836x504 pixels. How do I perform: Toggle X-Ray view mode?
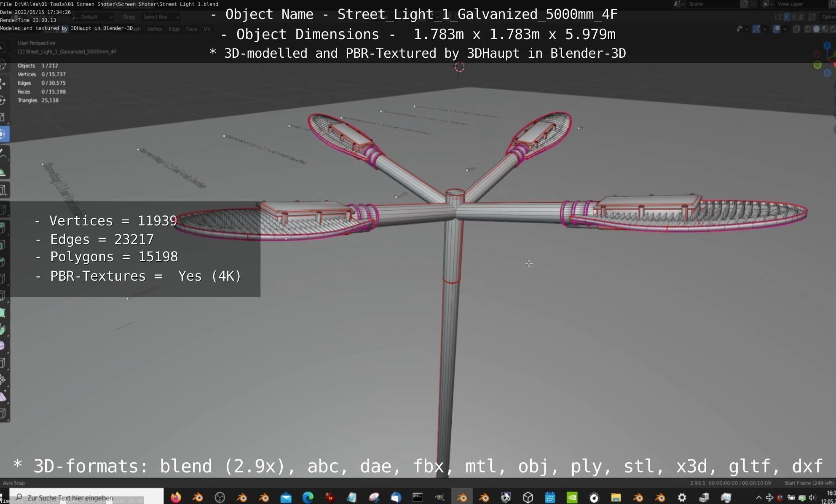[x=796, y=29]
